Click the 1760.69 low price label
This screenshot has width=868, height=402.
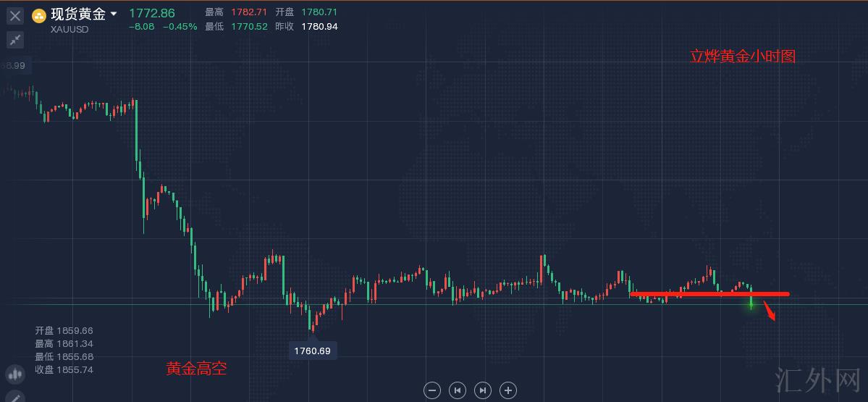tap(313, 351)
